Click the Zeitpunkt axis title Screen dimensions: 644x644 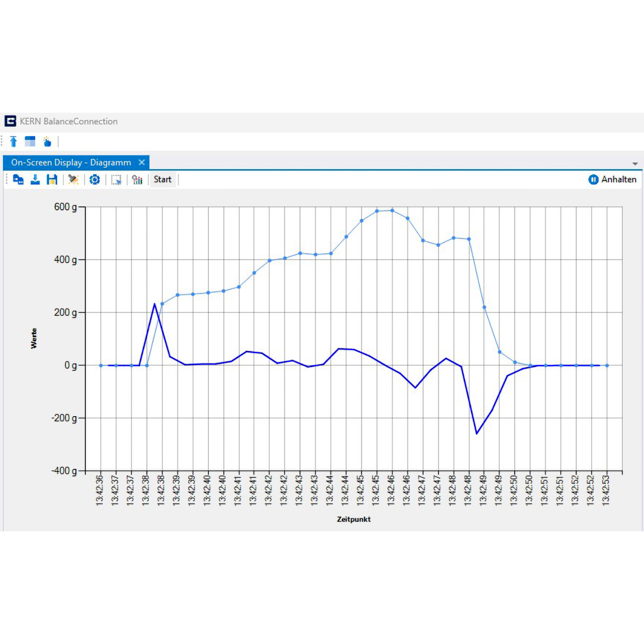coord(354,519)
